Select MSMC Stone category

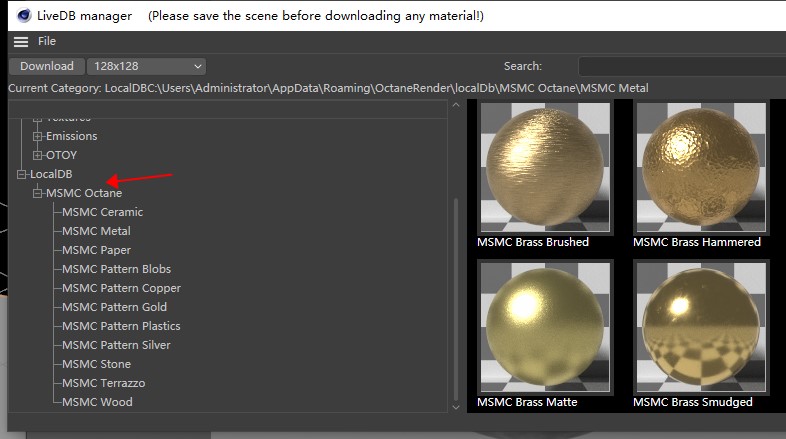point(96,364)
